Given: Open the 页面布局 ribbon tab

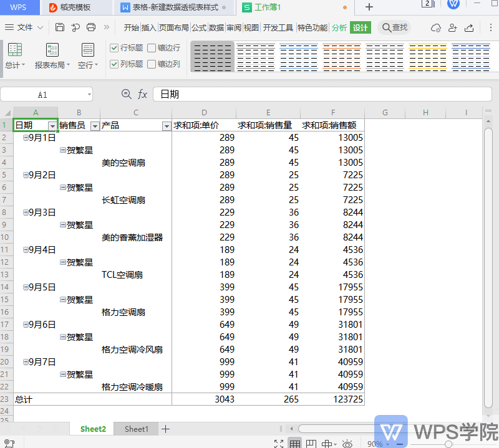Looking at the screenshot, I should click(x=174, y=27).
